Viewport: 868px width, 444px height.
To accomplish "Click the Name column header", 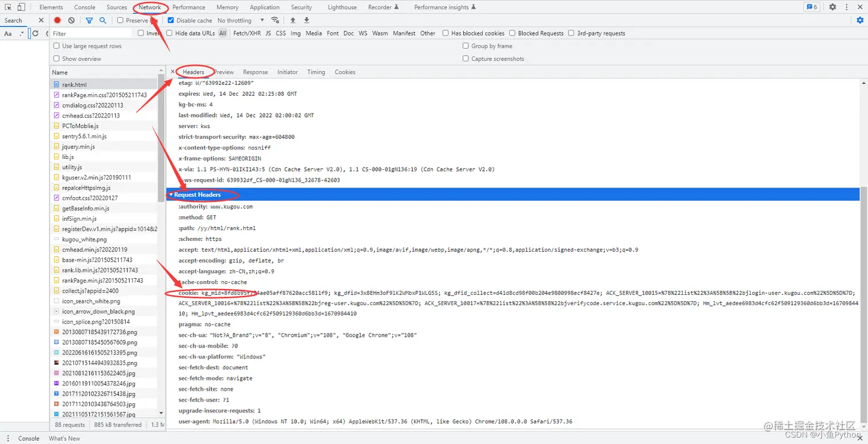I will pos(103,72).
